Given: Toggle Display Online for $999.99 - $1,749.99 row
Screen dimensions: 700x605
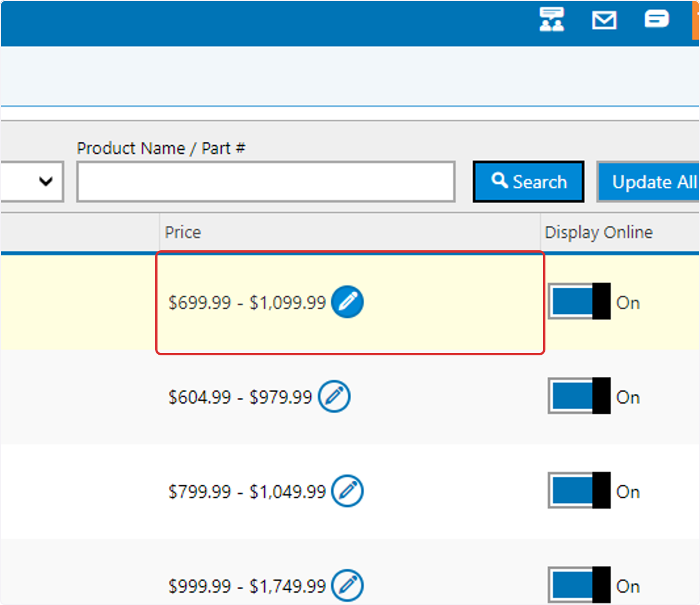Looking at the screenshot, I should pos(579,585).
